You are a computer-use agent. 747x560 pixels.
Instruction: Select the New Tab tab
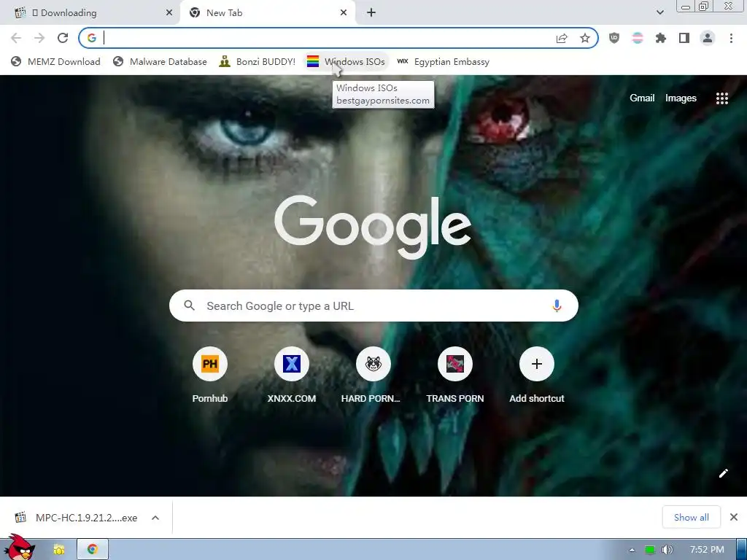click(267, 13)
